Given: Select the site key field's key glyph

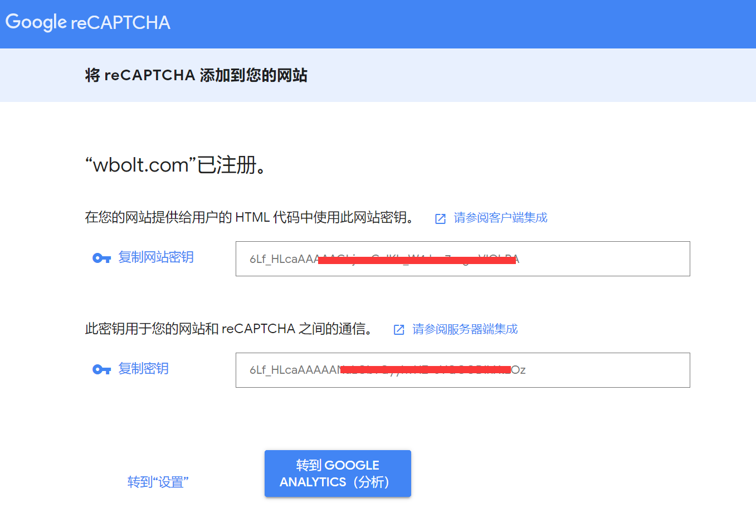Looking at the screenshot, I should coord(102,257).
